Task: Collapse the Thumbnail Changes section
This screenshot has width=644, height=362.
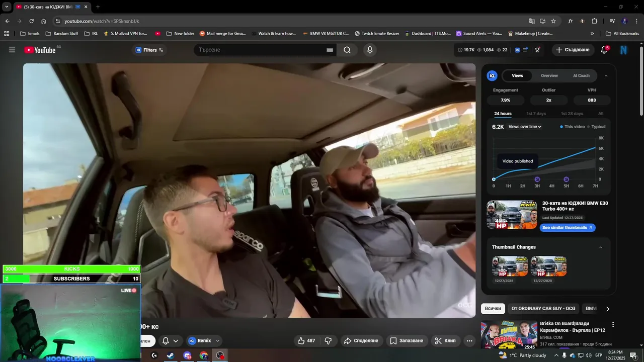Action: 600,247
